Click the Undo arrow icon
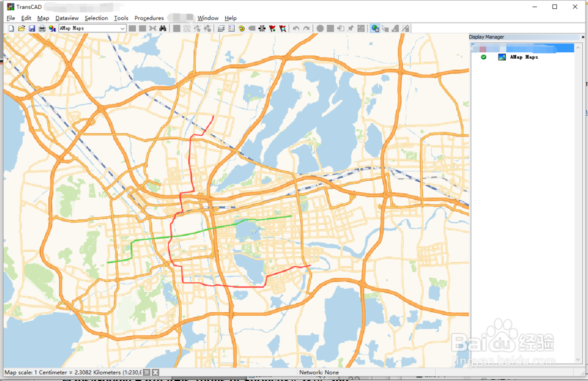 pos(296,28)
